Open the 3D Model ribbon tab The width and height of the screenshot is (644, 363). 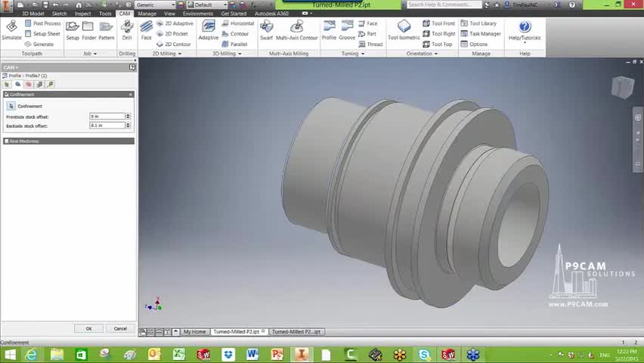[x=33, y=14]
